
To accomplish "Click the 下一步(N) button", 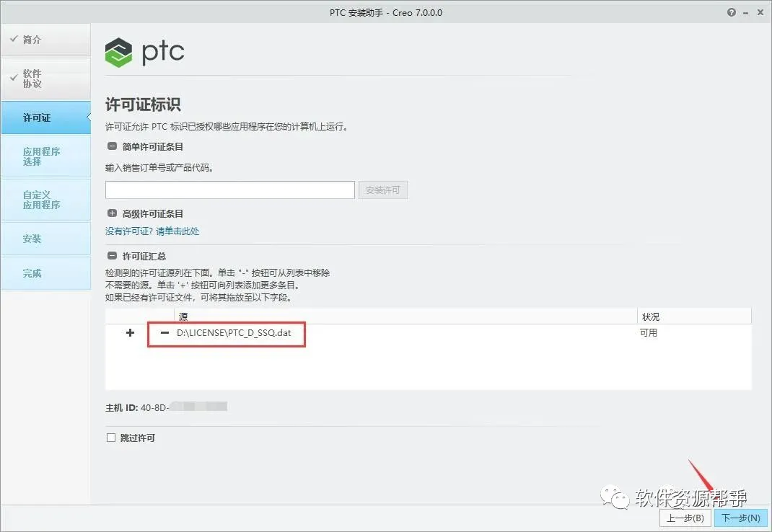I will 740,518.
